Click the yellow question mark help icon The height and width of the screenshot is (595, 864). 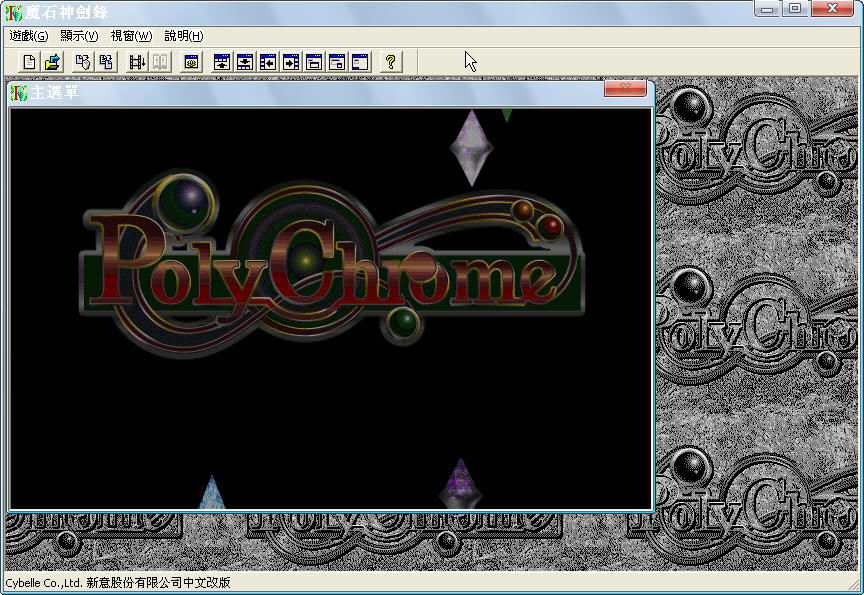pyautogui.click(x=390, y=62)
